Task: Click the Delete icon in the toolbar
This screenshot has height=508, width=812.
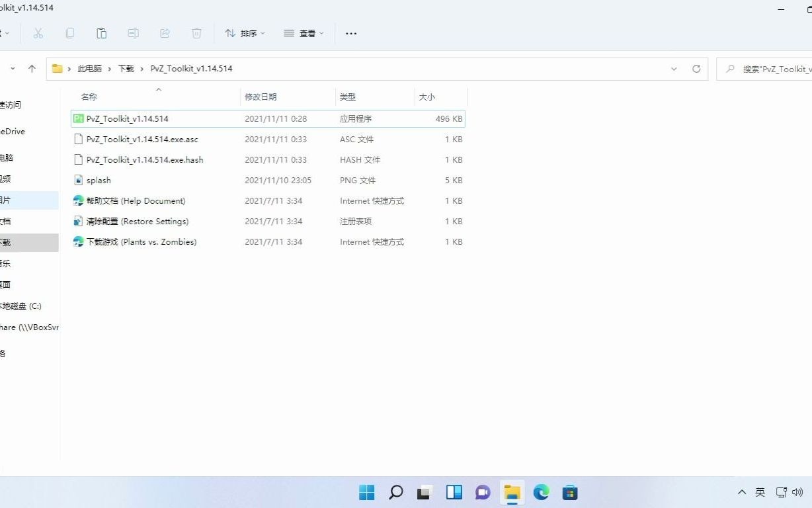Action: click(x=196, y=33)
